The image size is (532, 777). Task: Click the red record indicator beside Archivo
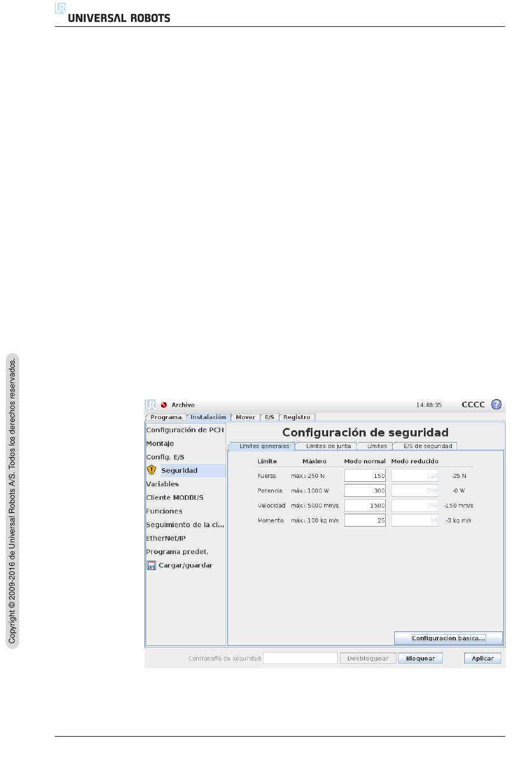pyautogui.click(x=164, y=405)
